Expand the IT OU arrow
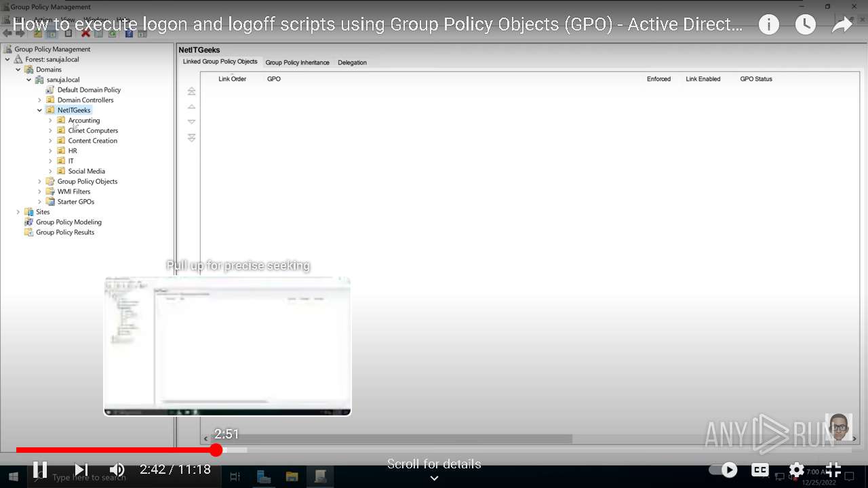868x488 pixels. point(51,161)
